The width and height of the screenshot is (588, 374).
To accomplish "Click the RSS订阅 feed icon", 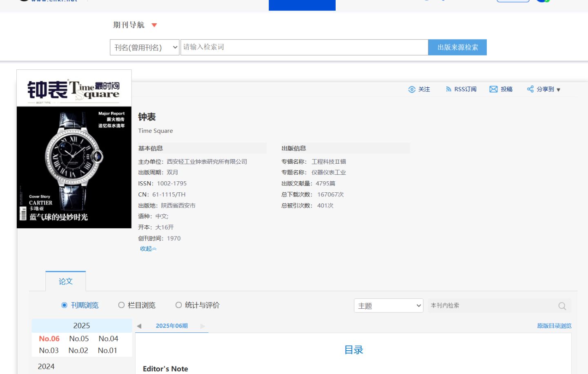I will coord(448,89).
